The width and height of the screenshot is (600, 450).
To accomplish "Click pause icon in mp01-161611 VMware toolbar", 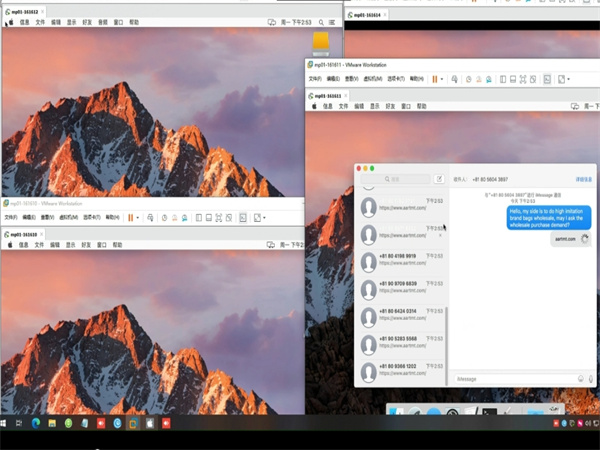I will tap(435, 79).
